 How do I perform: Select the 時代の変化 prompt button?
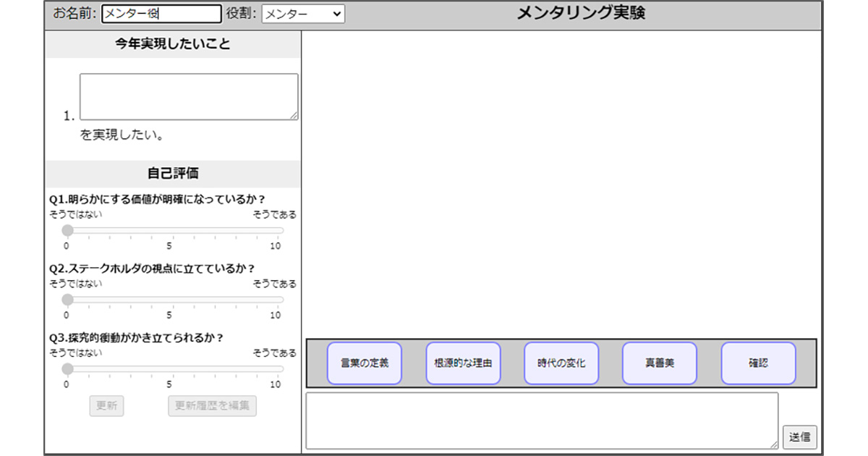pyautogui.click(x=561, y=363)
